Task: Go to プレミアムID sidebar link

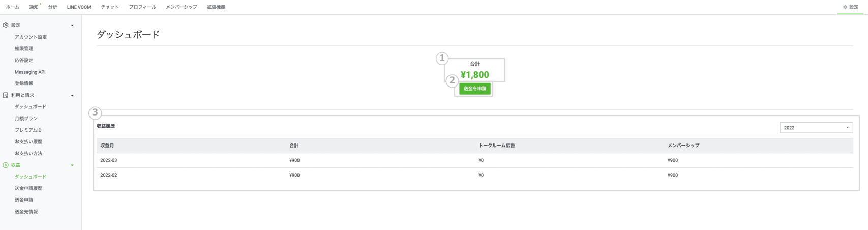Action: 28,130
